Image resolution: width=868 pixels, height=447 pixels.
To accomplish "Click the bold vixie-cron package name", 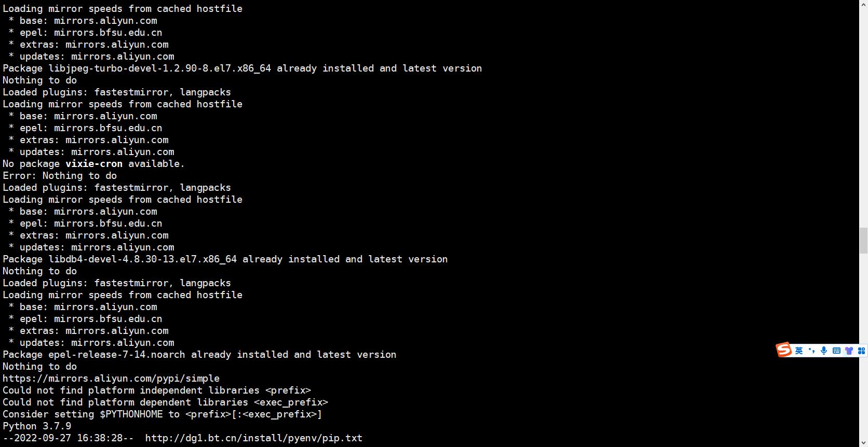I will [x=94, y=164].
